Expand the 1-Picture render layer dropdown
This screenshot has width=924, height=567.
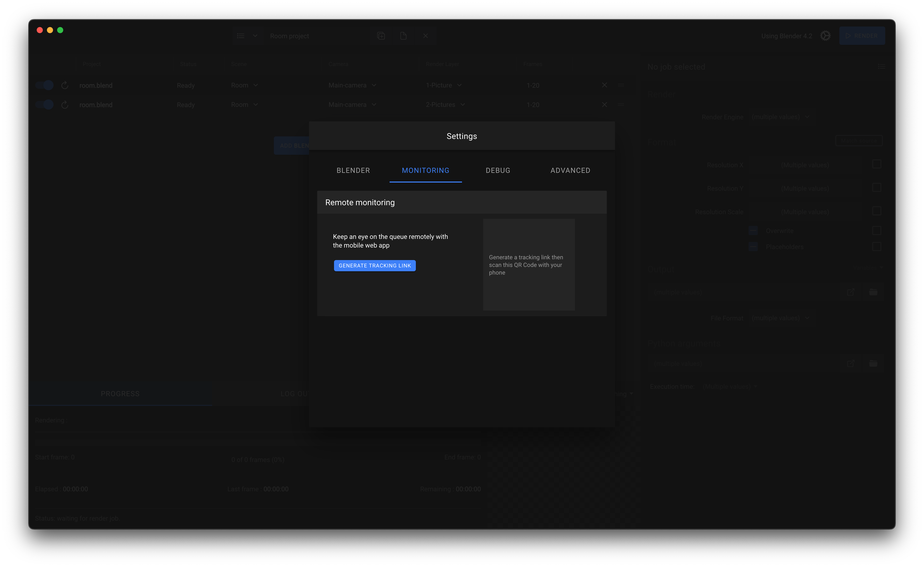444,85
